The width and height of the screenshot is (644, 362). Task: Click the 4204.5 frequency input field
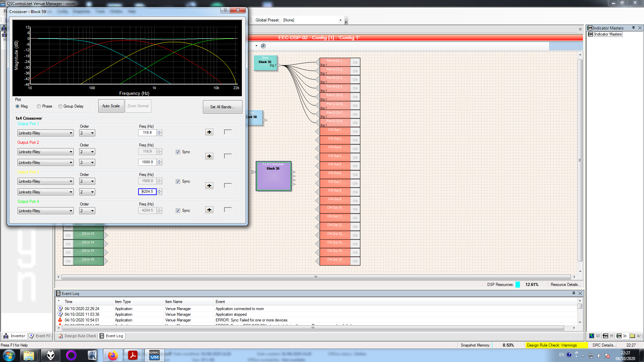147,192
